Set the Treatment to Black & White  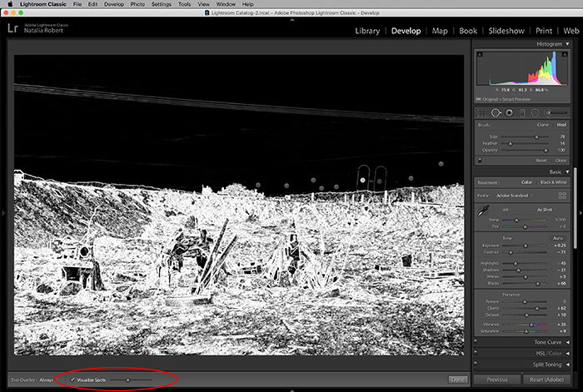551,182
